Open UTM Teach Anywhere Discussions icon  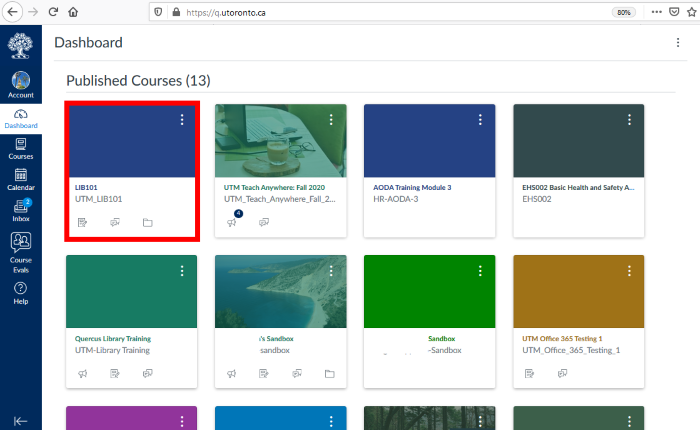point(264,222)
